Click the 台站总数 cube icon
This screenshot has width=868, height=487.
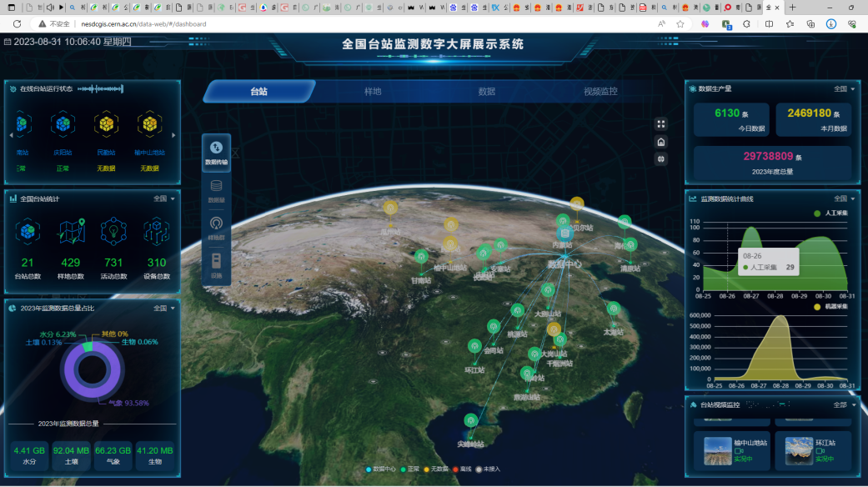pos(28,231)
